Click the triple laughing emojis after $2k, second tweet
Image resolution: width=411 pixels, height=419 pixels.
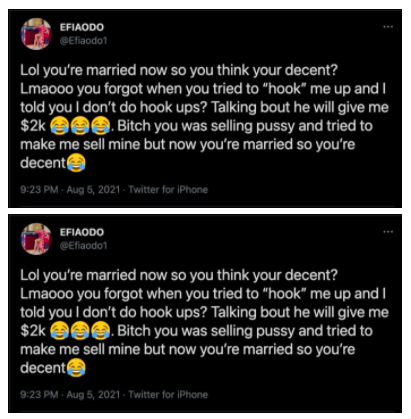[x=80, y=331]
